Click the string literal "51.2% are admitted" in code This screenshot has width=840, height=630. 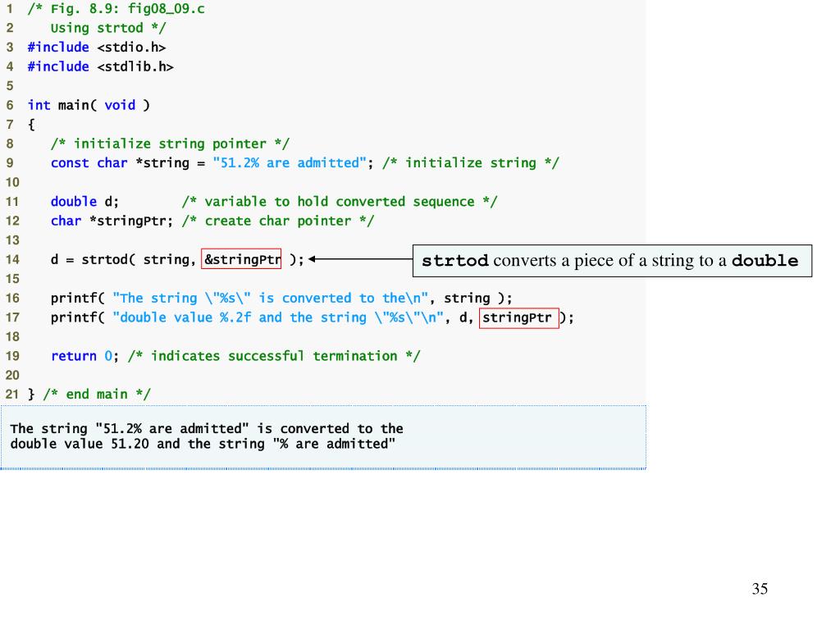pyautogui.click(x=290, y=163)
